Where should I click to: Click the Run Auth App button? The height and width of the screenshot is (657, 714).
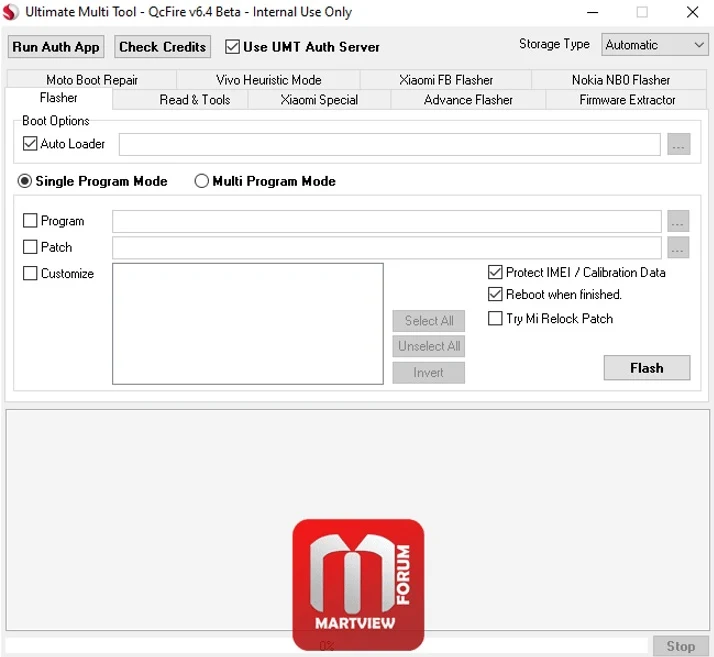(56, 47)
